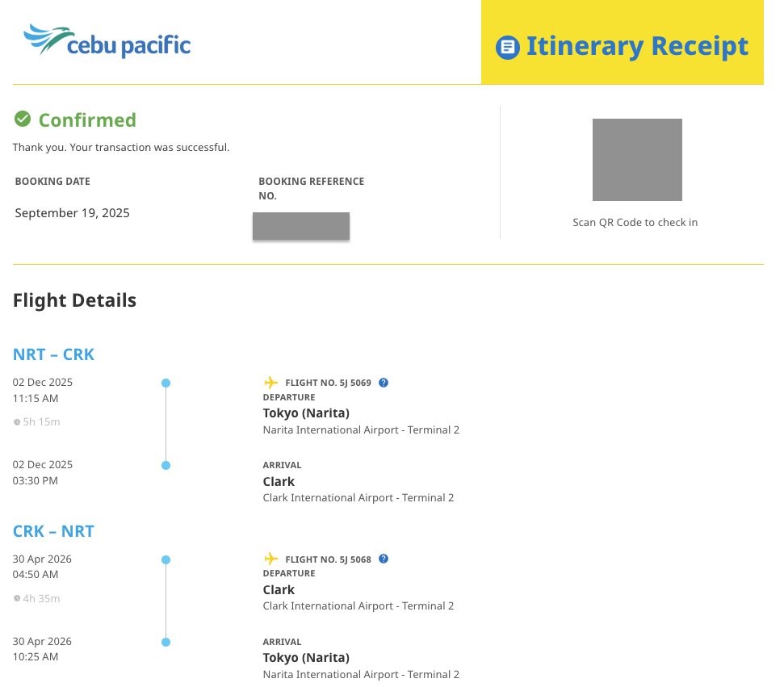Click the green Confirmed checkmark icon
The image size is (784, 687).
tap(23, 119)
